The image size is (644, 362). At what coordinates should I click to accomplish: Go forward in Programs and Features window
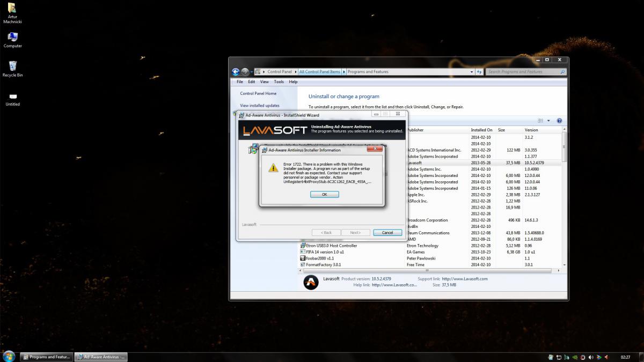pos(245,72)
